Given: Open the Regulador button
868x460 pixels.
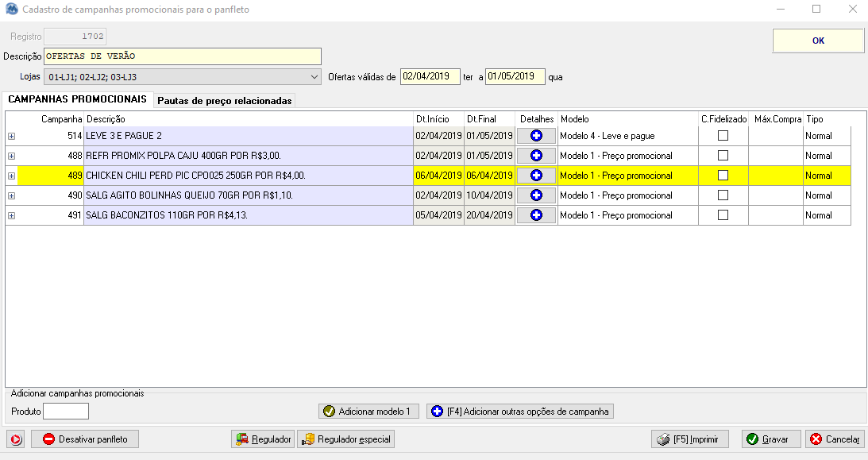Looking at the screenshot, I should (x=263, y=439).
